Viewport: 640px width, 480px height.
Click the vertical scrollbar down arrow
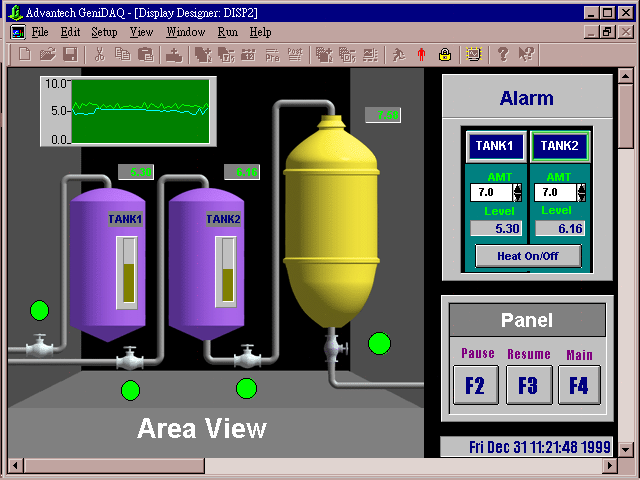pos(626,449)
